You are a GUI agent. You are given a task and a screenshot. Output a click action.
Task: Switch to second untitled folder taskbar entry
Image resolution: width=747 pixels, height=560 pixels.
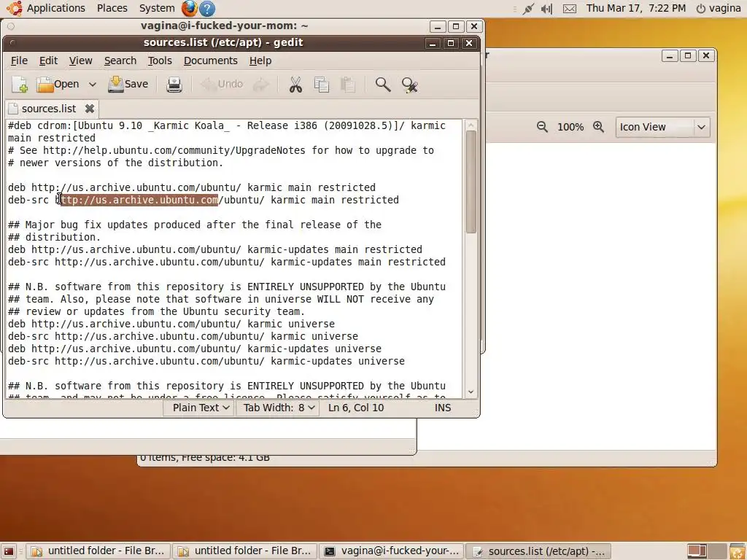click(245, 551)
